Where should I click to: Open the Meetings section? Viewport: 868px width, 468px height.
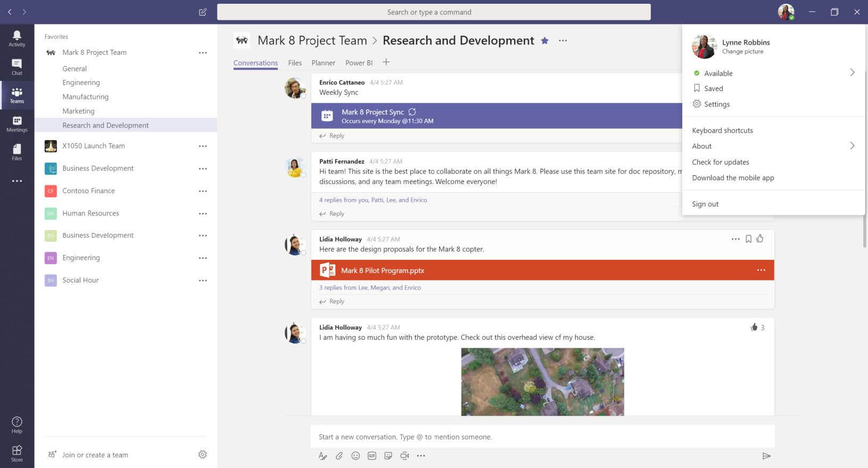coord(17,124)
